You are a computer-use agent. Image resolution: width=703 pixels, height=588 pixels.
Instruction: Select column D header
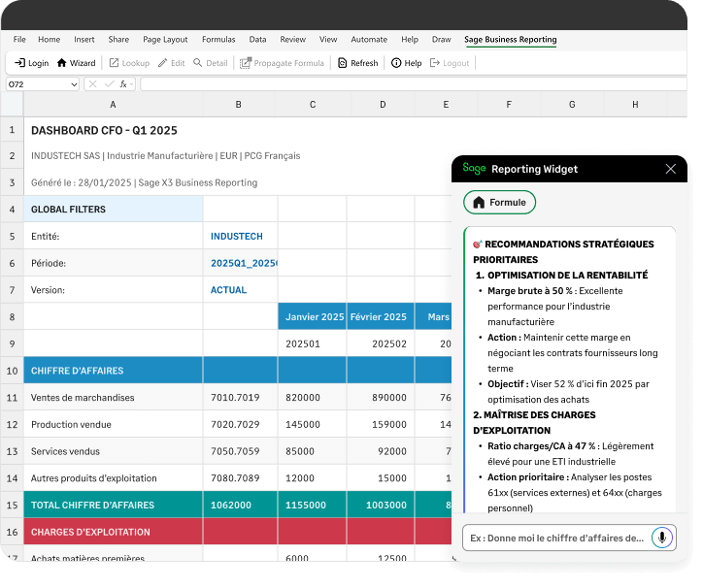point(383,105)
